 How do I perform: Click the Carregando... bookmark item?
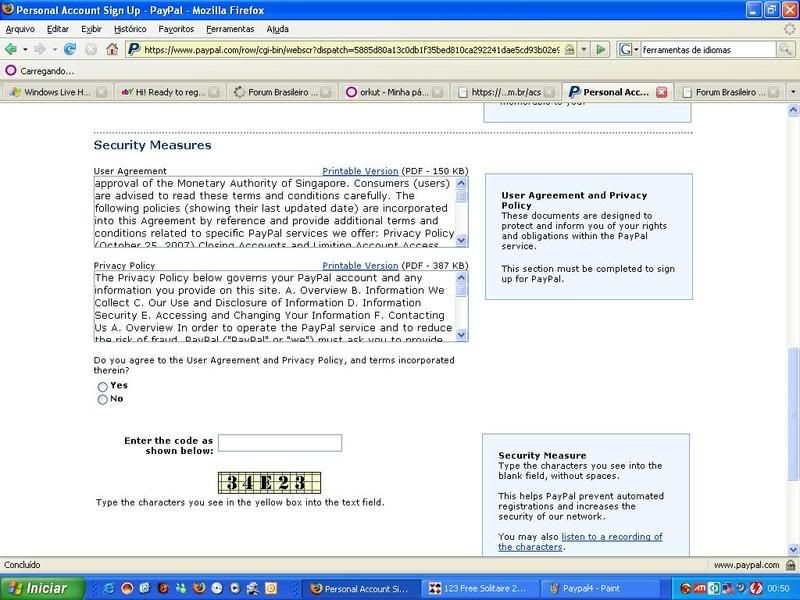coord(40,71)
